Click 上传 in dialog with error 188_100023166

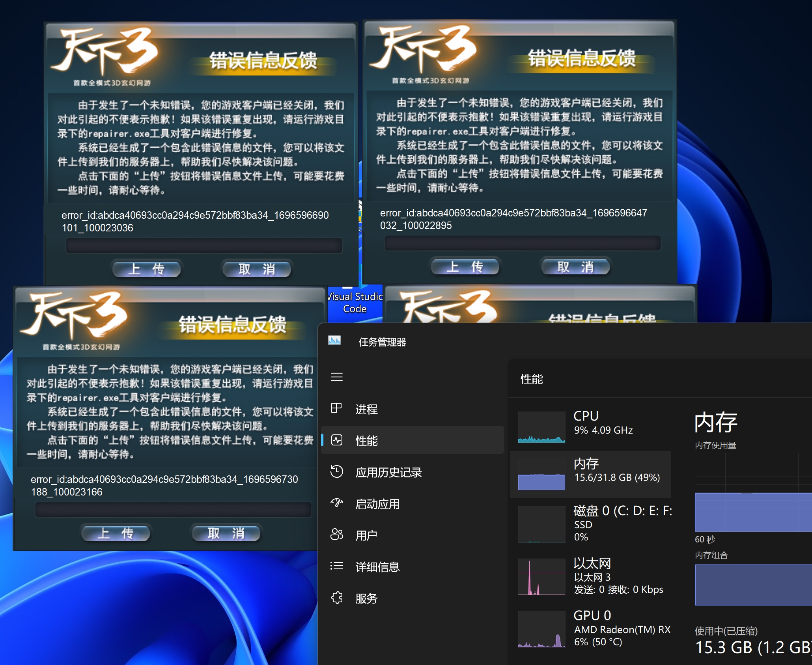pos(116,533)
